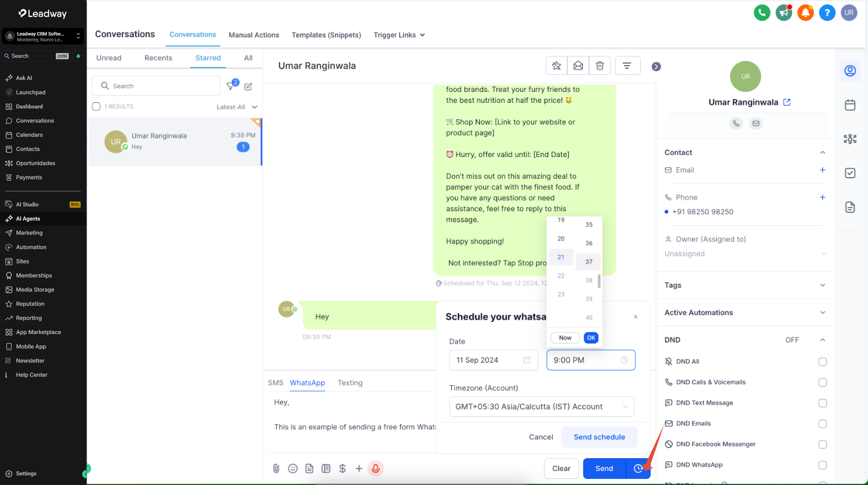Select all results checkbox in conversation list
Image resolution: width=868 pixels, height=485 pixels.
96,106
